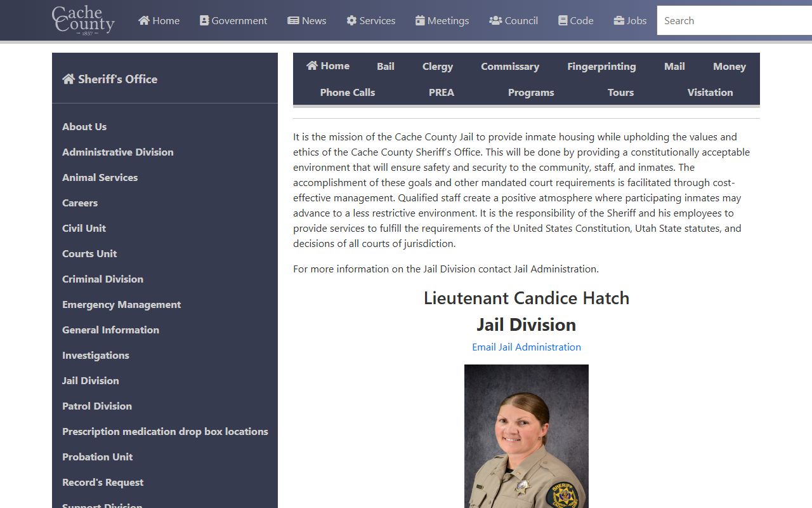Select Jail Division in the sidebar
The height and width of the screenshot is (508, 812).
(91, 380)
